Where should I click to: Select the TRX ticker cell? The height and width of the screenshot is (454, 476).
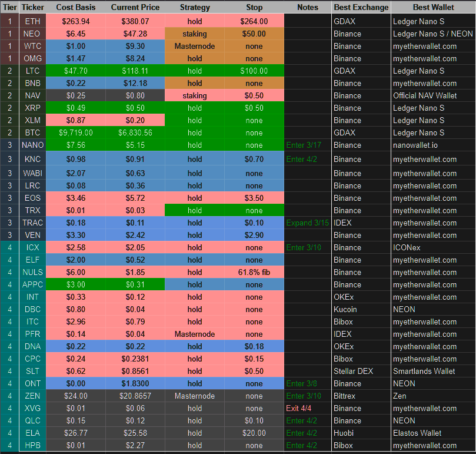pos(33,210)
